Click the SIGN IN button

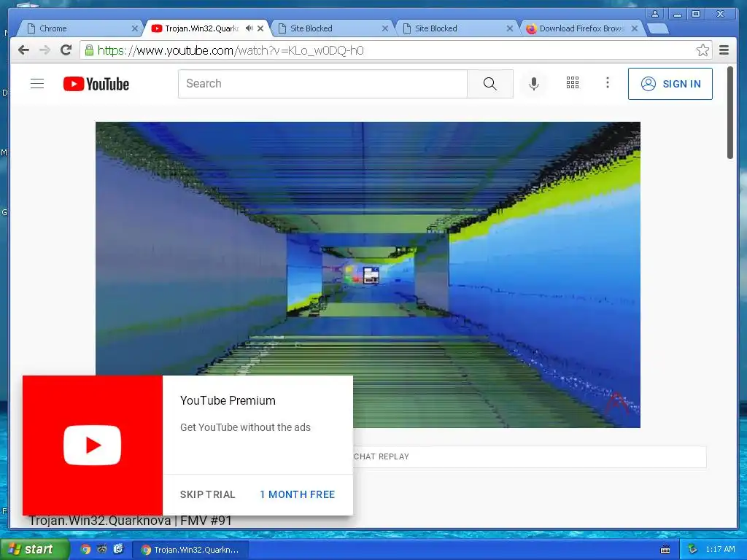click(x=670, y=84)
